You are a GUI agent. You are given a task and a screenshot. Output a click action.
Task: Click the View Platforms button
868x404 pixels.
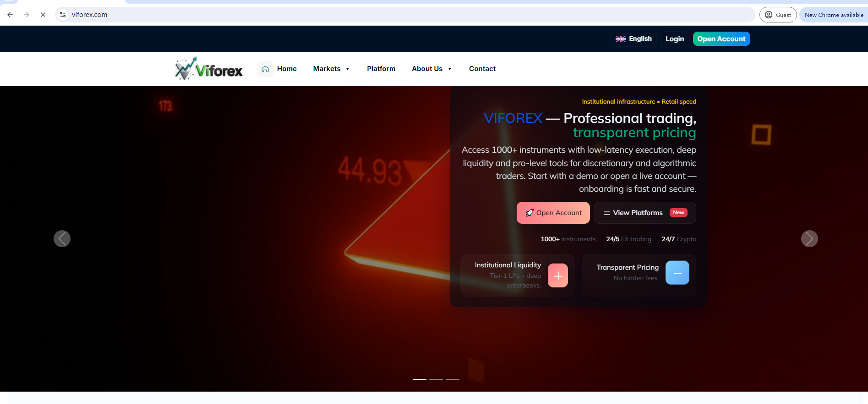[645, 213]
